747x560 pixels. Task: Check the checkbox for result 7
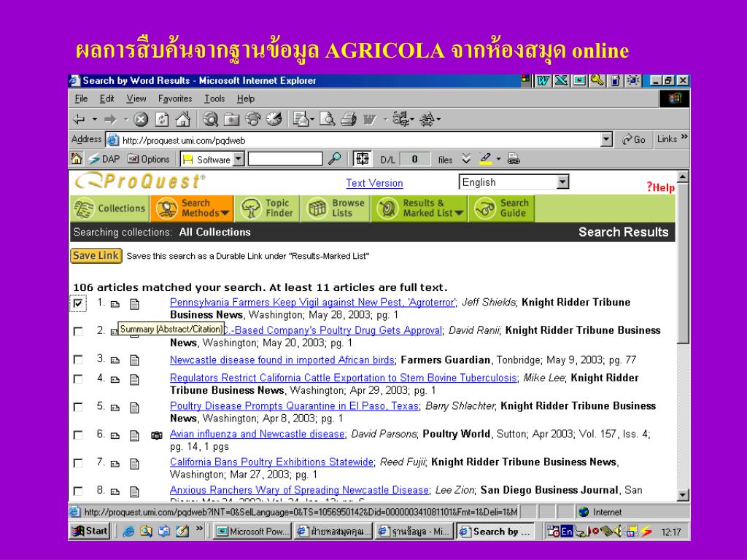pyautogui.click(x=79, y=463)
